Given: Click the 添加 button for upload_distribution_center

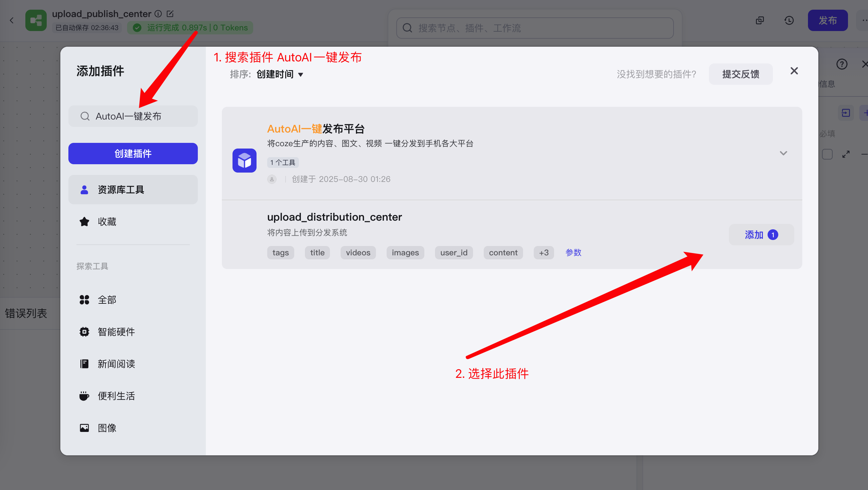Looking at the screenshot, I should (761, 235).
